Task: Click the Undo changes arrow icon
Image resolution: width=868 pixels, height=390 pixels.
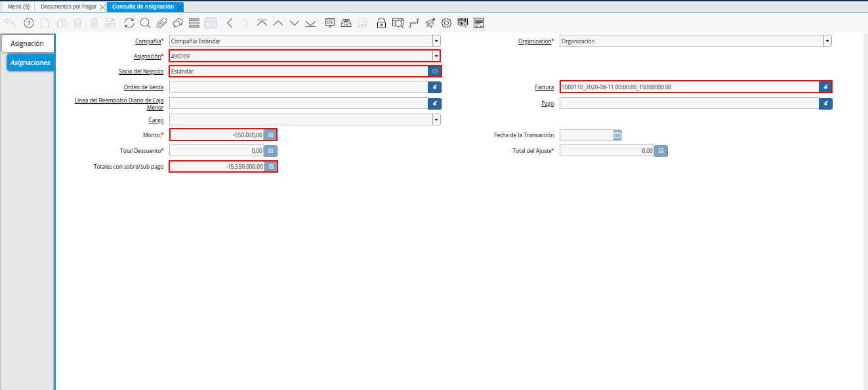Action: (10, 23)
